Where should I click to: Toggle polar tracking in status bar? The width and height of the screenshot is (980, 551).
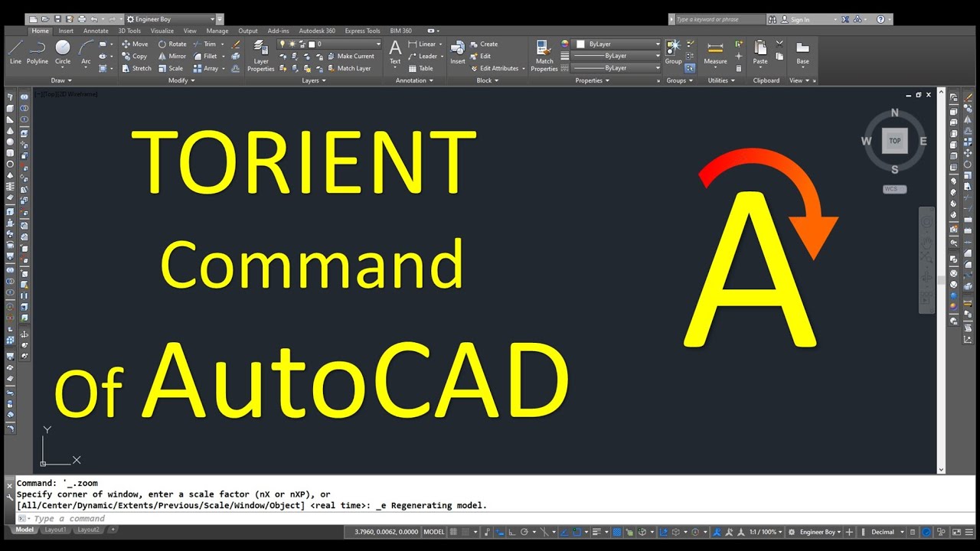pos(524,532)
